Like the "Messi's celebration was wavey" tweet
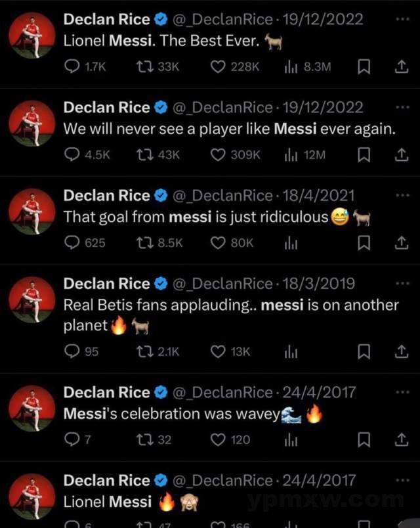 [x=219, y=439]
